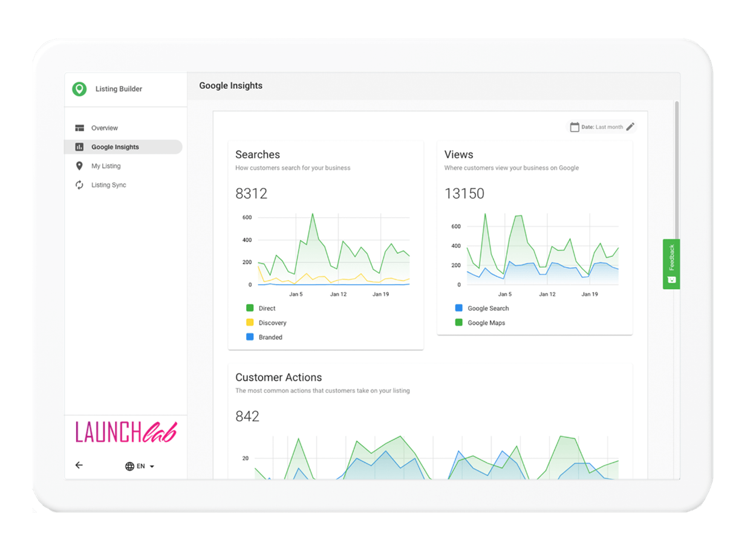Click the calendar icon next to Date
The image size is (756, 540).
click(575, 126)
